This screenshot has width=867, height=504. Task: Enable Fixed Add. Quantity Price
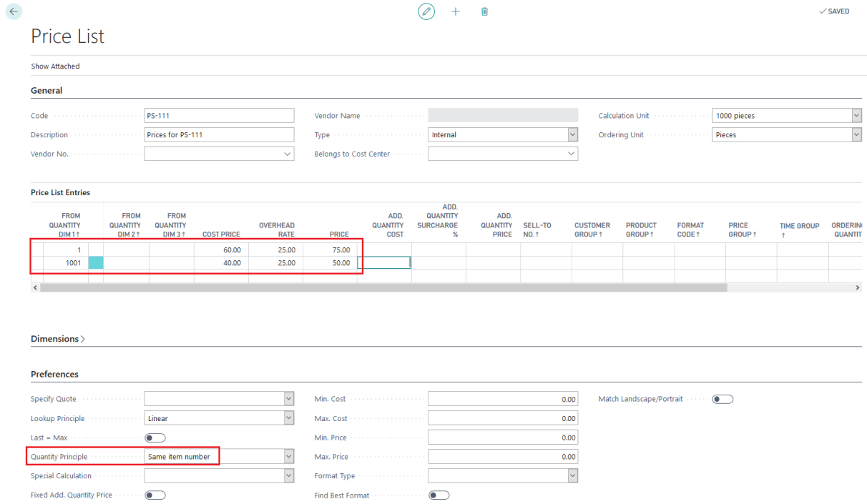pos(155,495)
